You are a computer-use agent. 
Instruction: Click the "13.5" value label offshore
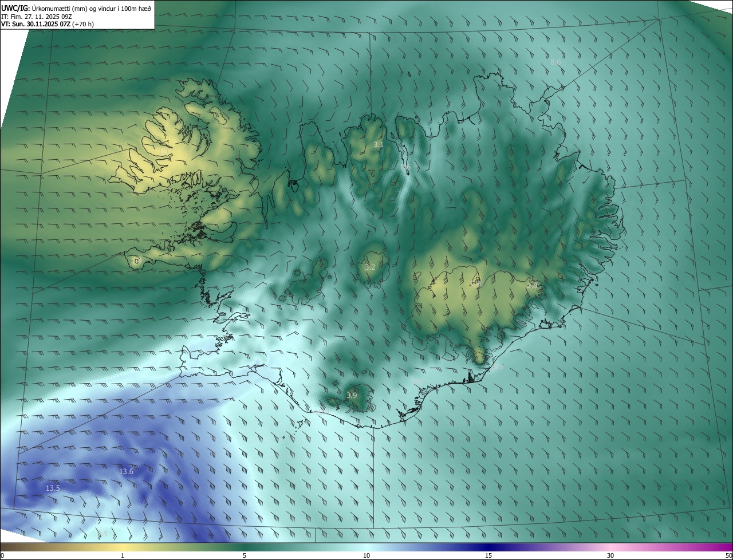[53, 488]
